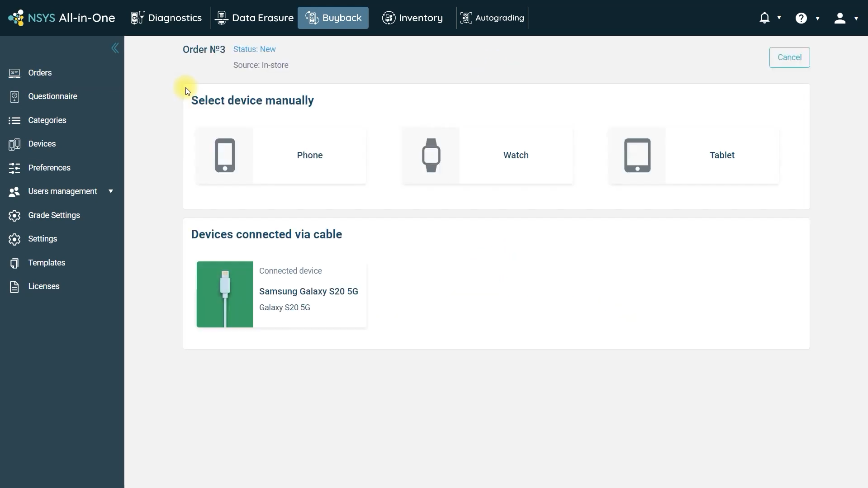
Task: Switch to Data Erasure tab
Action: pos(254,18)
